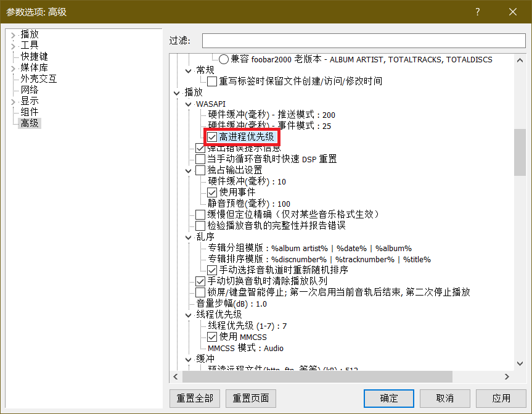532x414 pixels.
Task: Select the 组件 page in sidebar
Action: 30,112
